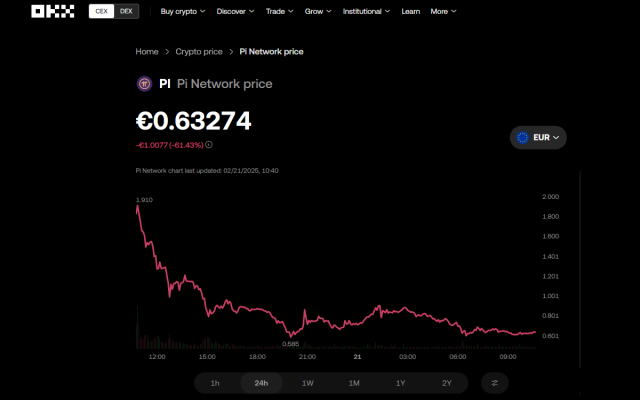640x400 pixels.
Task: Go to Home breadcrumb link
Action: coord(147,51)
